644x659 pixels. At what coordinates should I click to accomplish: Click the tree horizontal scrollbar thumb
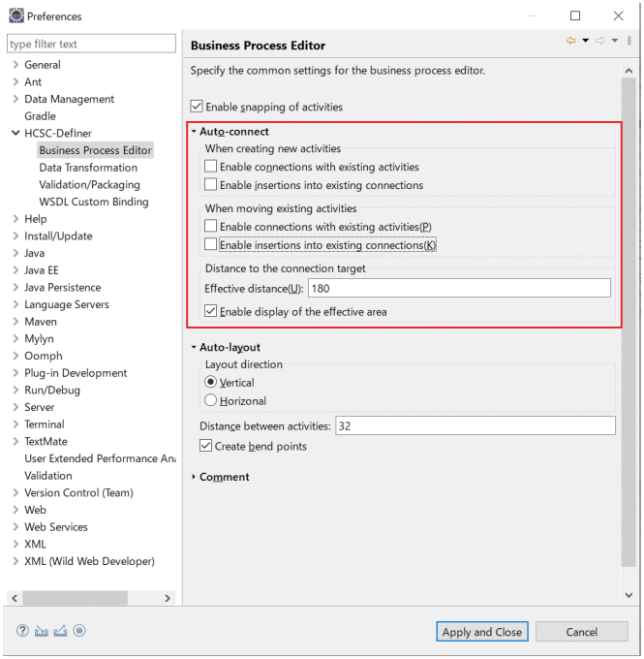point(75,598)
